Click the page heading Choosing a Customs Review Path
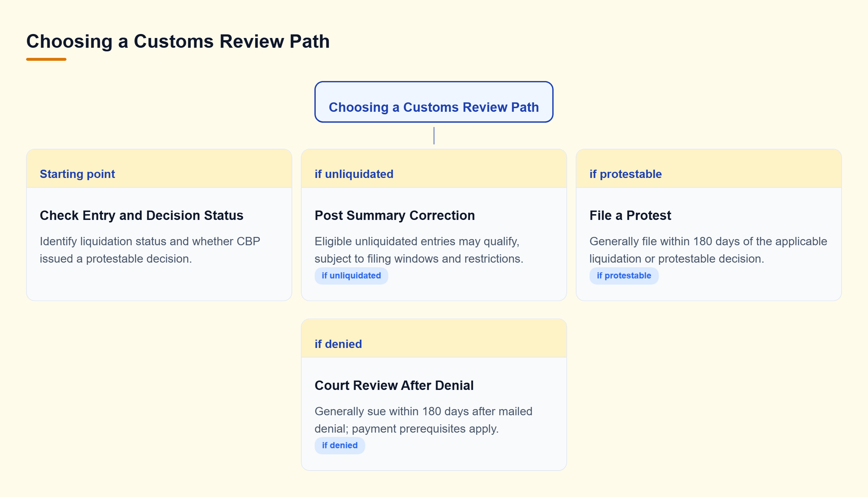Viewport: 868px width, 497px height. [x=178, y=41]
